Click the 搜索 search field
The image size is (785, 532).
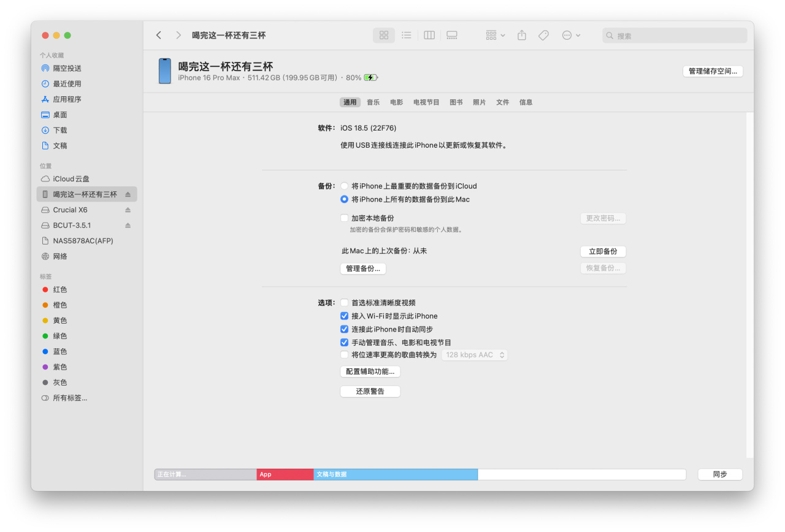(675, 36)
